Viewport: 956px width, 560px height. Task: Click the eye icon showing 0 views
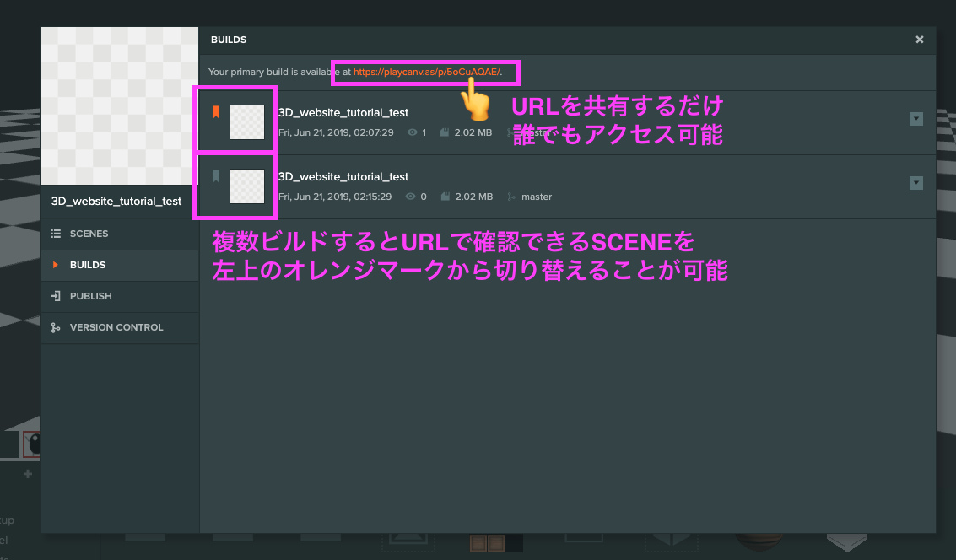click(413, 197)
